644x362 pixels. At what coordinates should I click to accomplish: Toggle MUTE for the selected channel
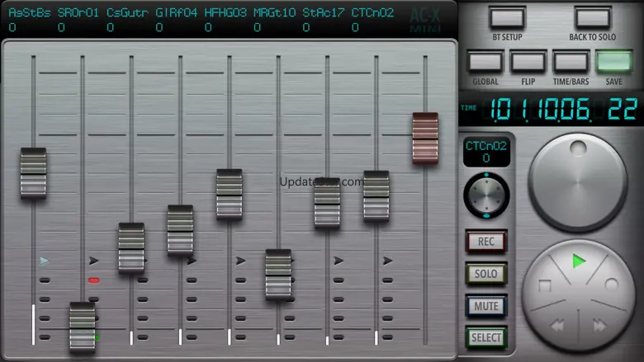coord(485,306)
